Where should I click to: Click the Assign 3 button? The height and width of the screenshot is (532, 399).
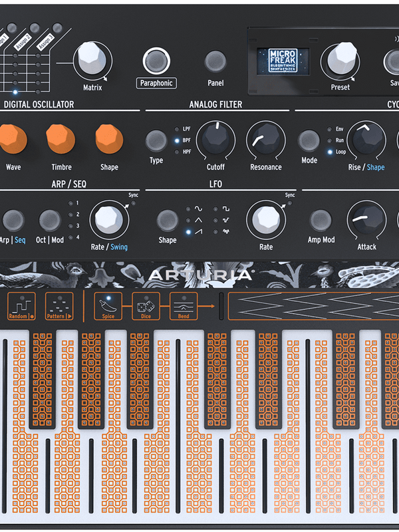point(57,28)
